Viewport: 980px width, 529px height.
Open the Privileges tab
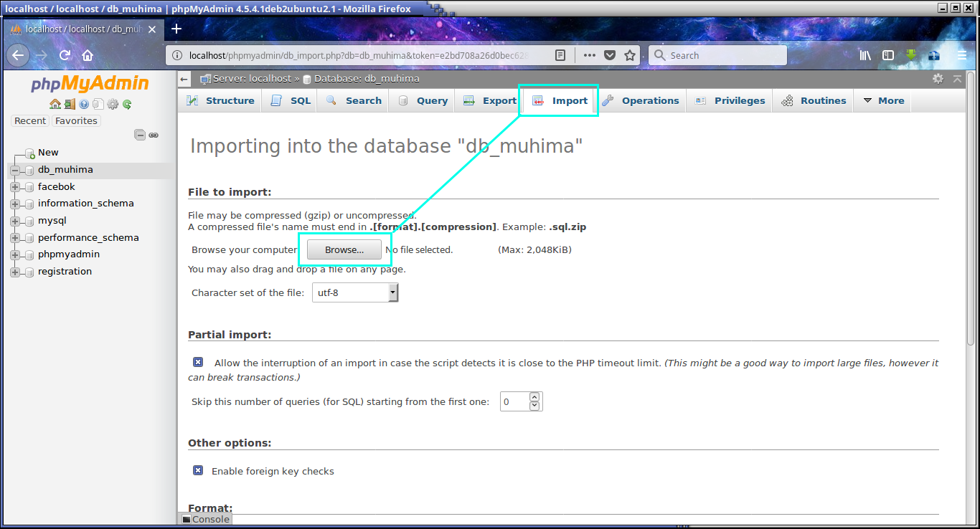[730, 100]
